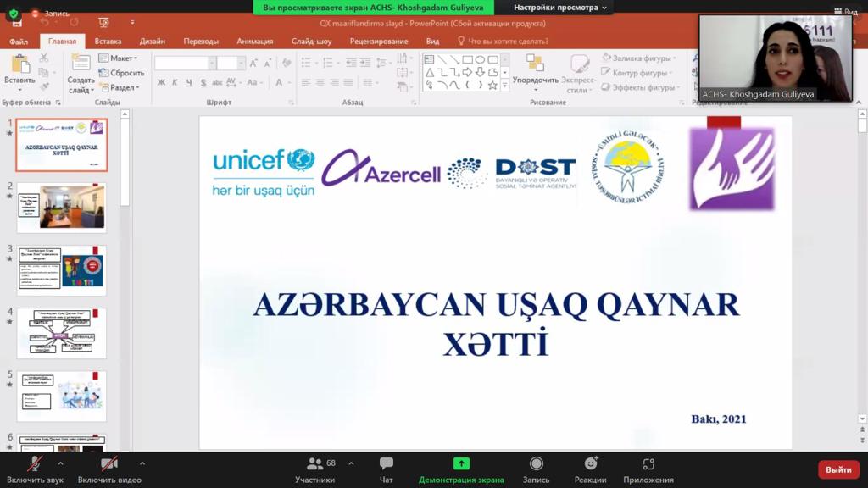
Task: Click the Copy icon in clipboard group
Action: tap(44, 73)
